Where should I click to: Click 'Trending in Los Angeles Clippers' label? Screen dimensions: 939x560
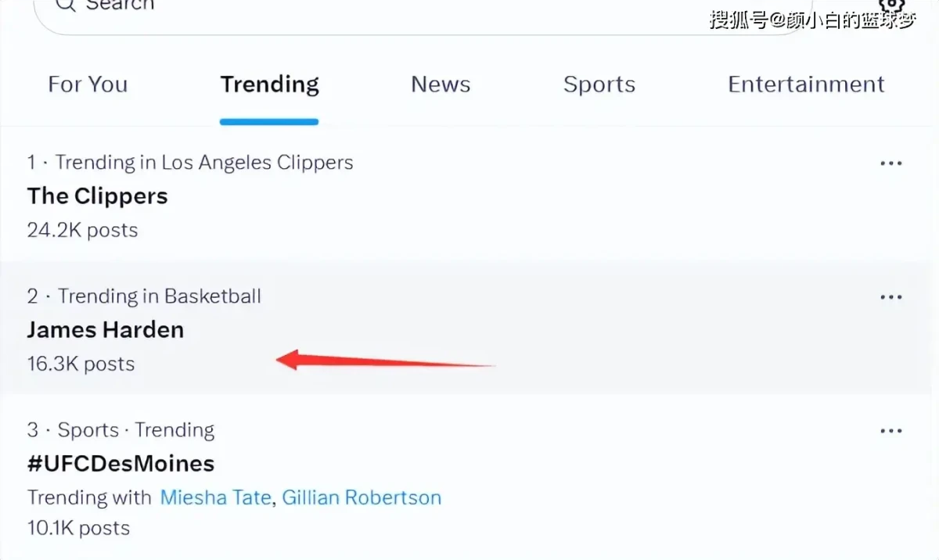point(204,163)
